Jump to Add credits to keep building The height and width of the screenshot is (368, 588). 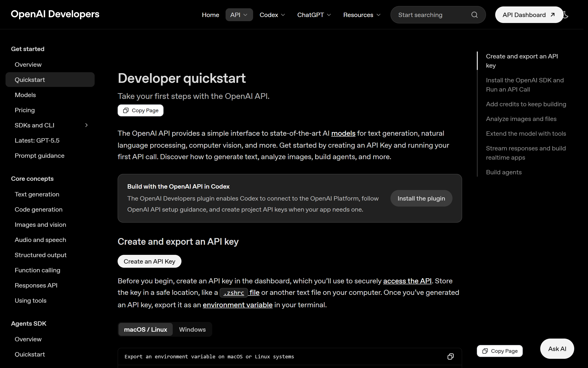pos(526,104)
